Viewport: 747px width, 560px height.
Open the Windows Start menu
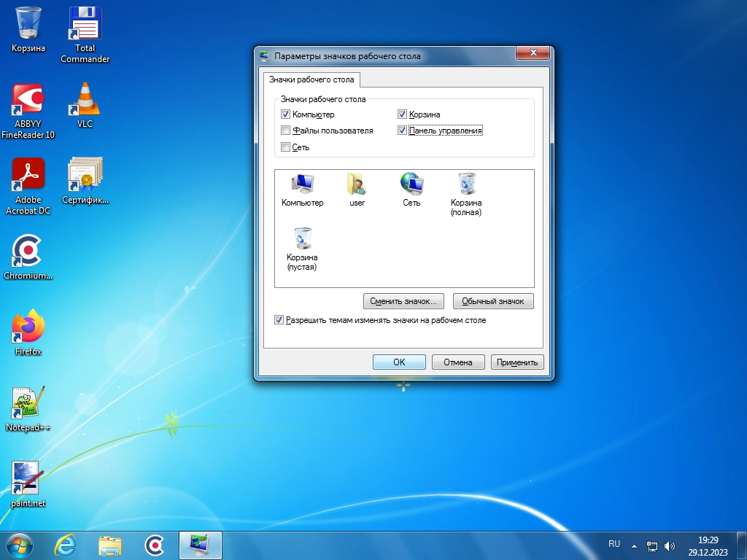point(20,545)
